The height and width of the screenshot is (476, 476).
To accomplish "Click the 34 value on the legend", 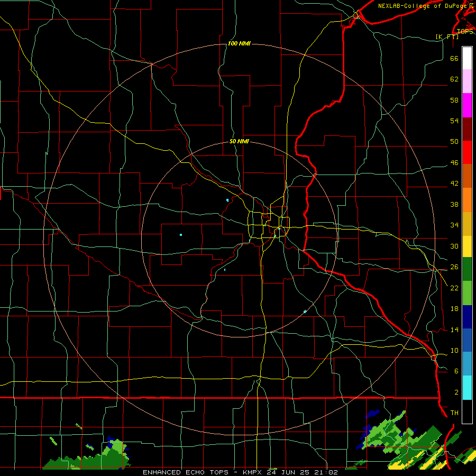I will pyautogui.click(x=454, y=225).
